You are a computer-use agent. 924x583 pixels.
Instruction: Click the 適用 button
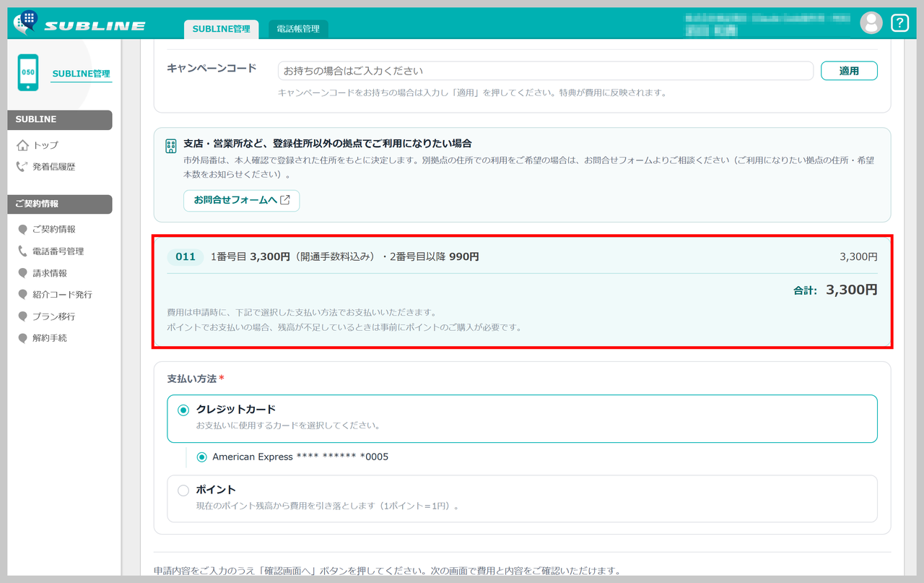pyautogui.click(x=849, y=71)
